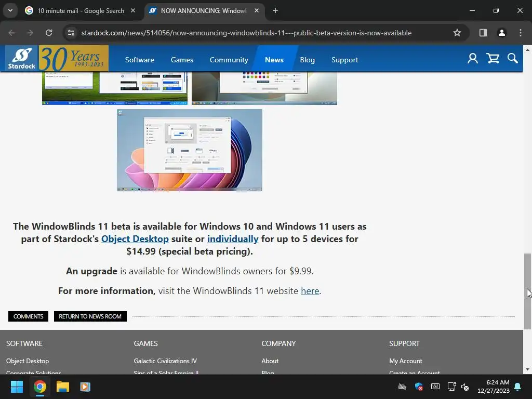This screenshot has width=532, height=399.
Task: Click the scrollbar up arrow
Action: pyautogui.click(x=527, y=50)
